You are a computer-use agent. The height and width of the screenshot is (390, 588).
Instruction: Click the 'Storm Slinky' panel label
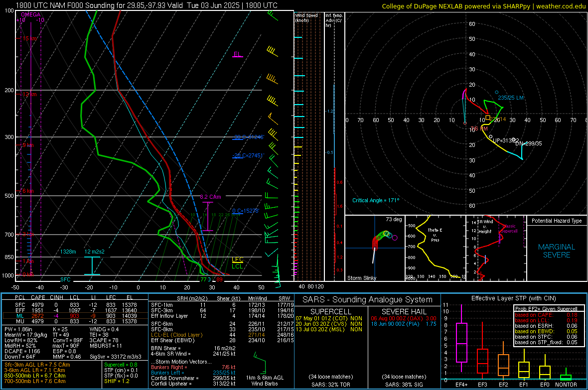tap(362, 278)
